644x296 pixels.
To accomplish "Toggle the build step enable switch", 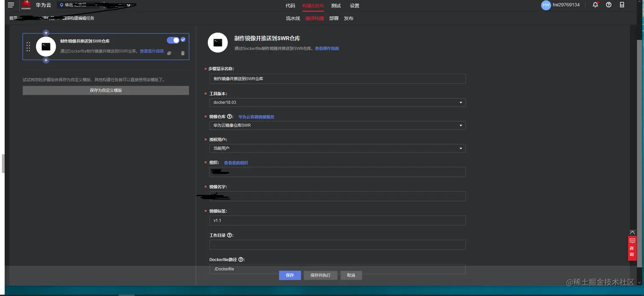I will (173, 40).
